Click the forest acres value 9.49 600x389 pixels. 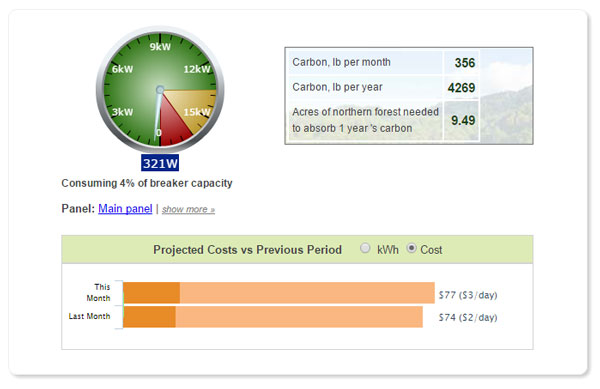click(x=463, y=120)
